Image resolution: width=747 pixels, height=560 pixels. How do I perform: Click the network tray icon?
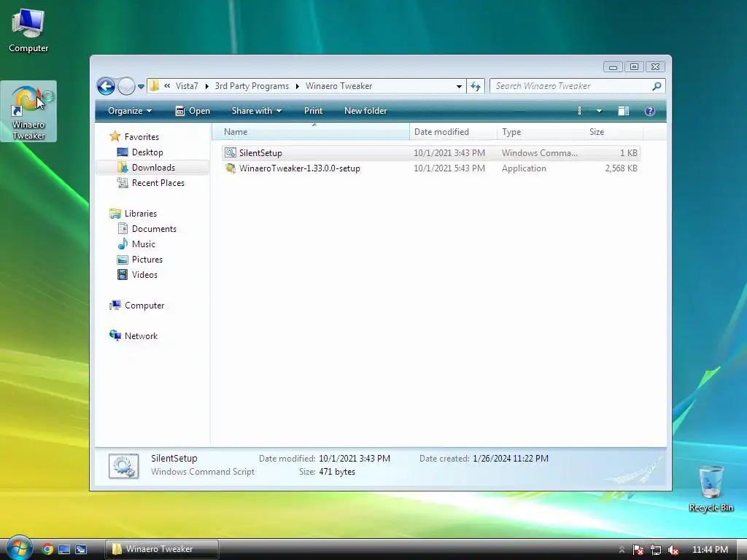[656, 550]
